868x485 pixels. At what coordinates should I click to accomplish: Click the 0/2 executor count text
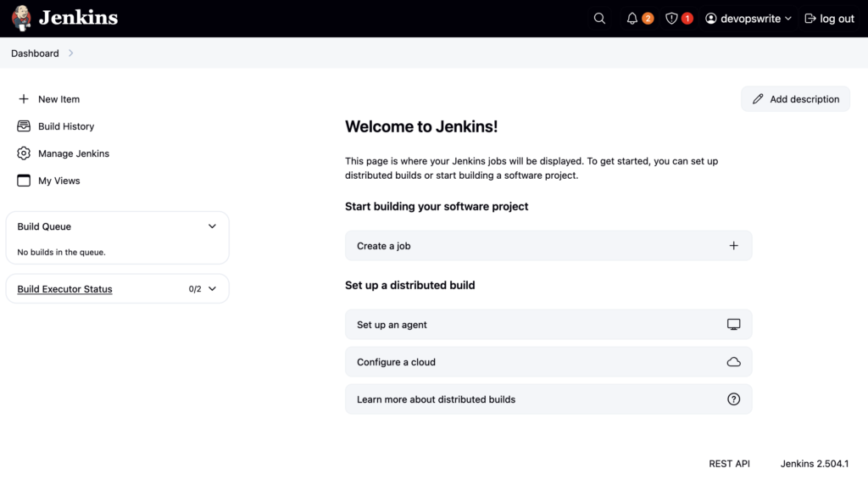(x=195, y=289)
